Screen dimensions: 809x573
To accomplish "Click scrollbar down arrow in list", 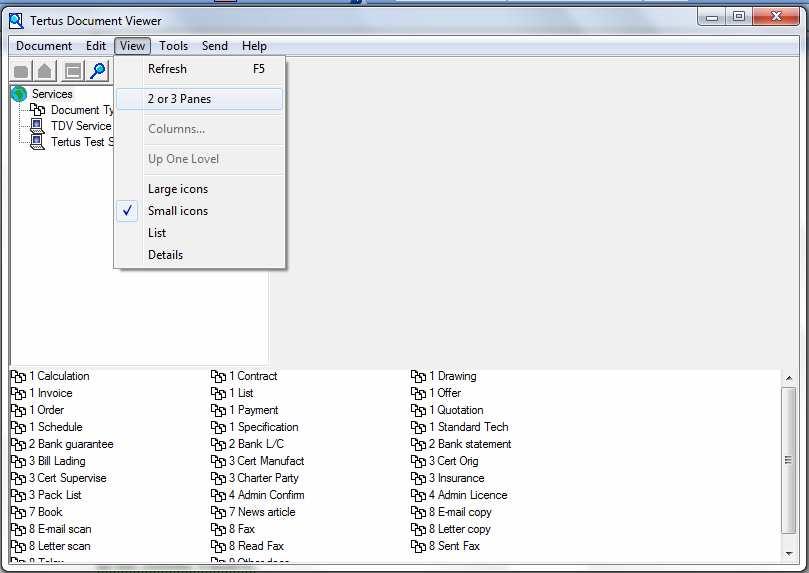I will click(x=789, y=554).
